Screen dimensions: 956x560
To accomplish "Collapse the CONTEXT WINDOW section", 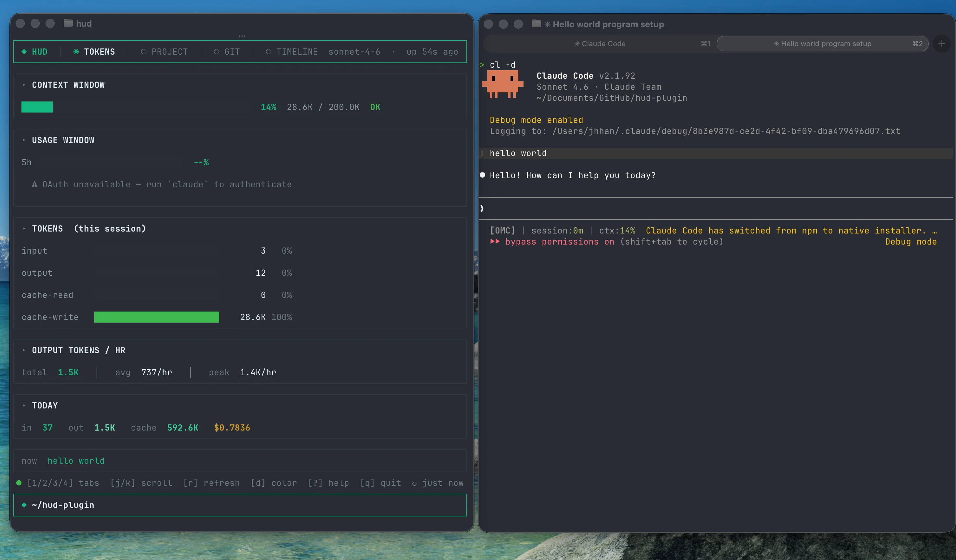I will pyautogui.click(x=24, y=85).
